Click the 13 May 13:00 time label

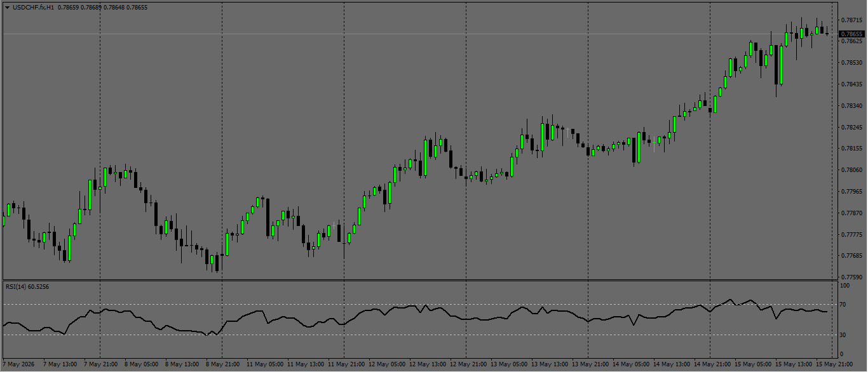click(x=549, y=365)
